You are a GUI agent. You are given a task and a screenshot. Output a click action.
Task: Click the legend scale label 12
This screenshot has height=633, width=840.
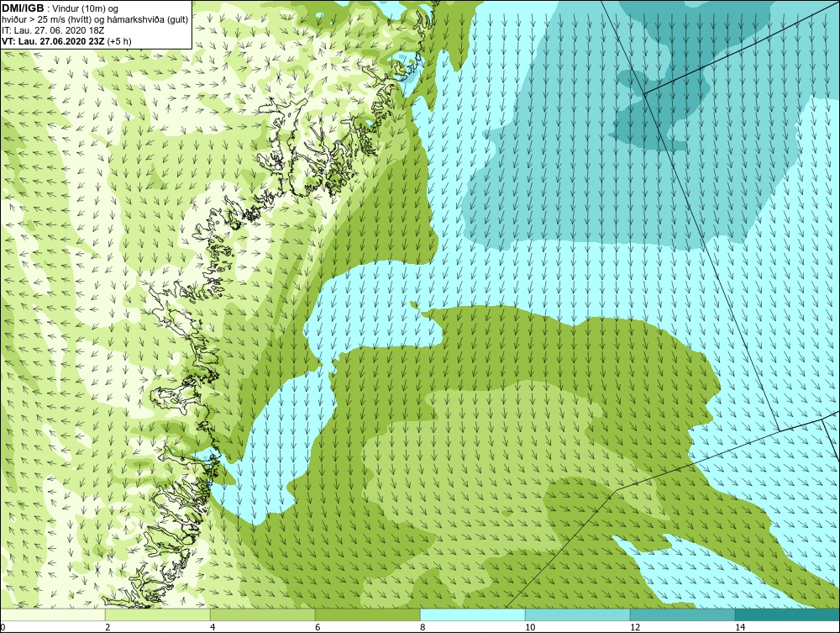(x=635, y=627)
